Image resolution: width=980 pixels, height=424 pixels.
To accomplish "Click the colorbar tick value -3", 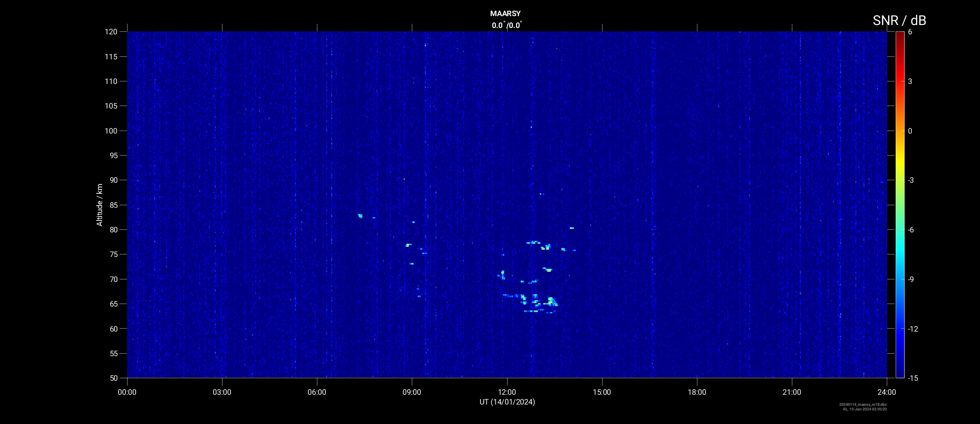I will pos(911,180).
